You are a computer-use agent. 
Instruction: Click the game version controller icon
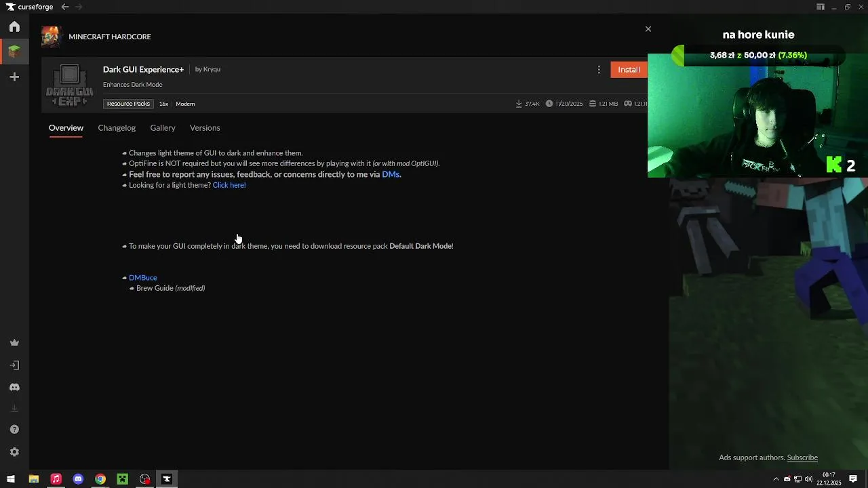point(628,104)
